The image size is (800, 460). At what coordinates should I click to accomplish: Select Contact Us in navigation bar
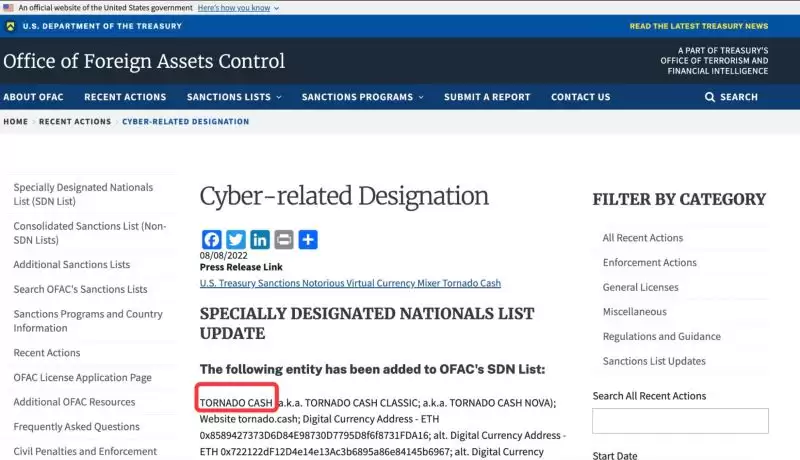580,97
